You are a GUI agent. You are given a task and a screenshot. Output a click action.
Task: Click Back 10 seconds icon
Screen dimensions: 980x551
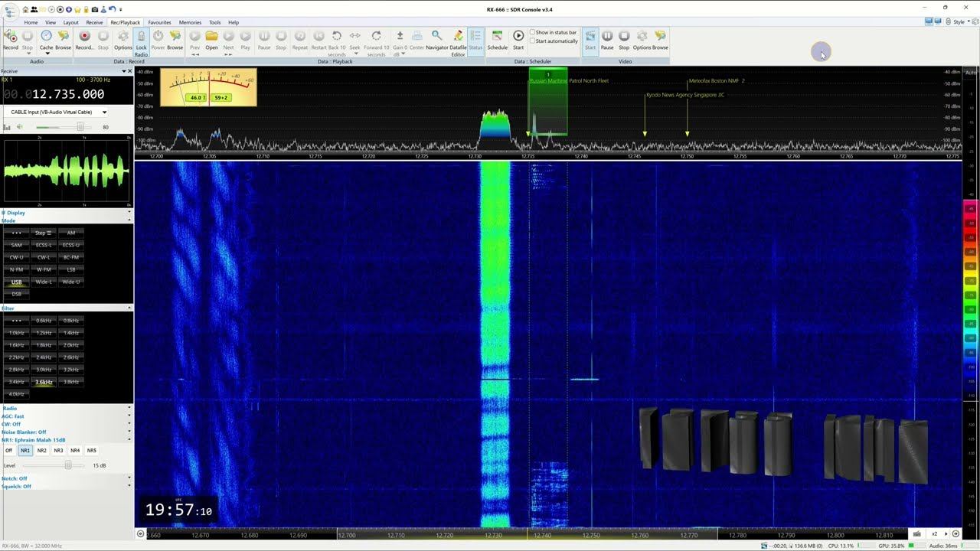336,36
